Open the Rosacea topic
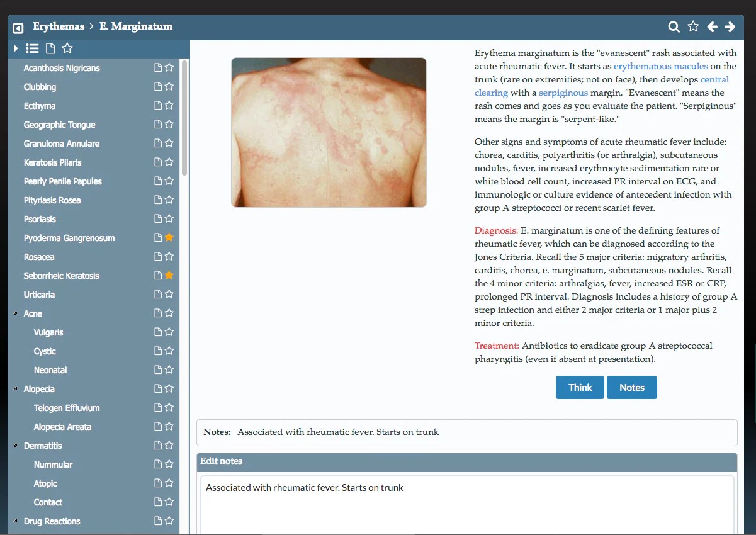The width and height of the screenshot is (756, 535). tap(39, 257)
